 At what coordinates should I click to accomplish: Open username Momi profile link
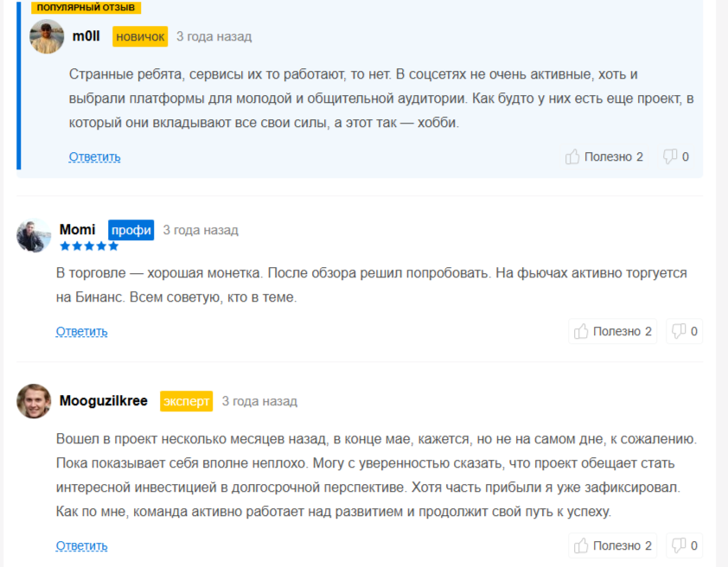[78, 230]
